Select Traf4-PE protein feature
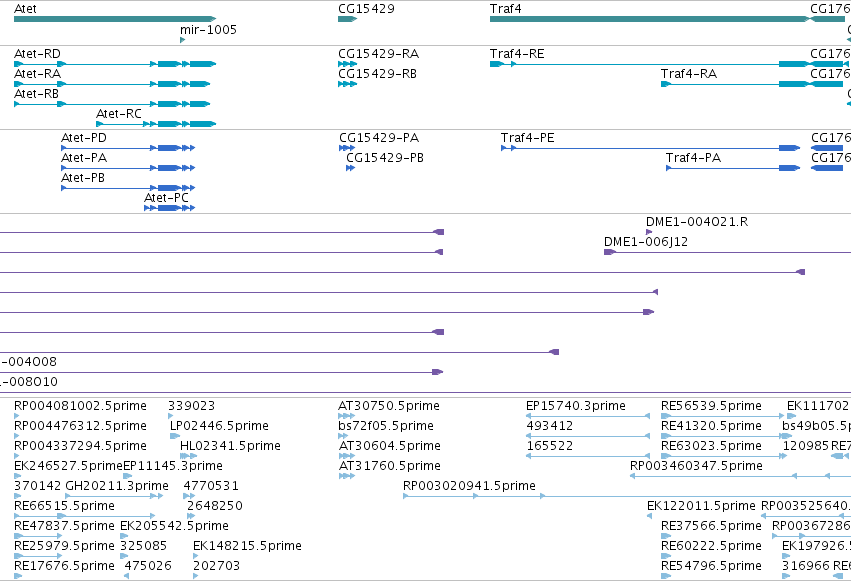The width and height of the screenshot is (851, 581). 651,148
